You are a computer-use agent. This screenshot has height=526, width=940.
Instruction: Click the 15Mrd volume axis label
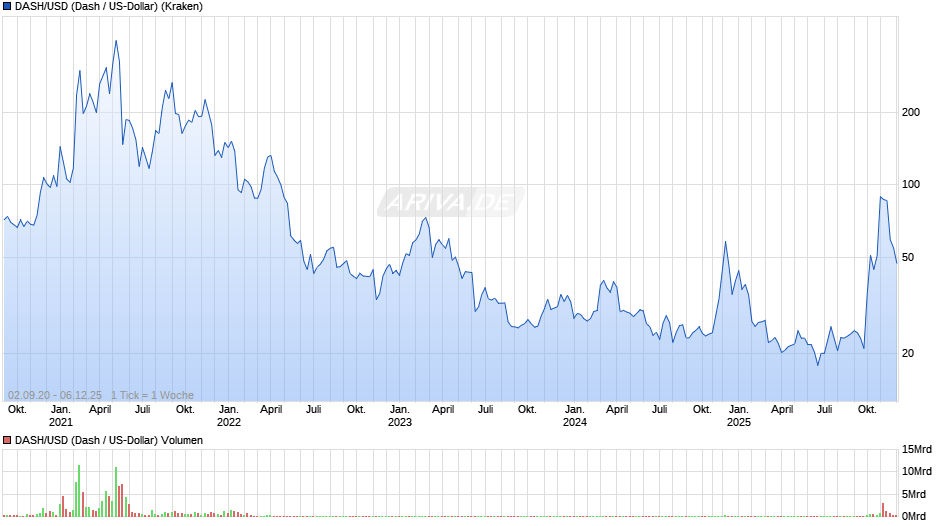coord(917,449)
